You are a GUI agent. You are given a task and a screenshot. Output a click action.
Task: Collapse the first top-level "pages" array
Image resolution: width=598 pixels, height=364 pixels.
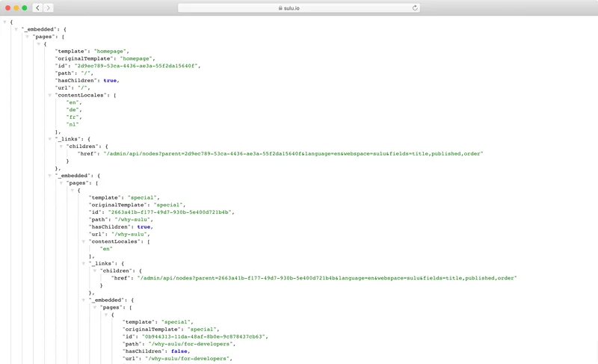click(x=28, y=37)
